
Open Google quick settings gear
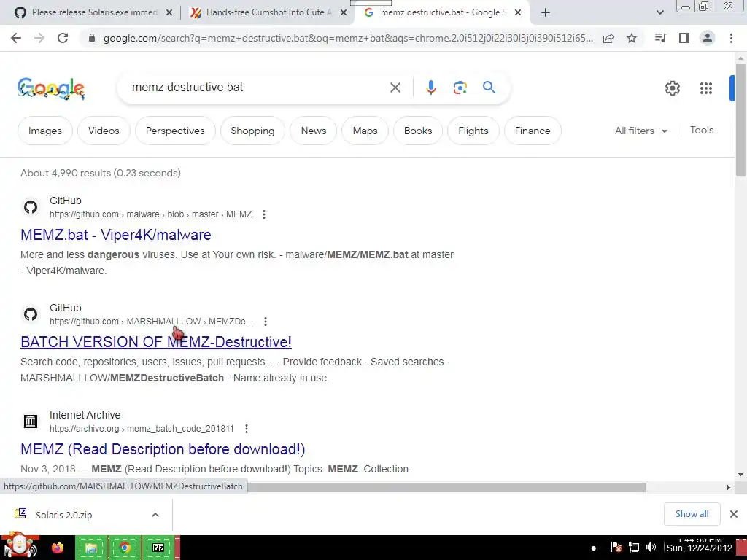(672, 88)
